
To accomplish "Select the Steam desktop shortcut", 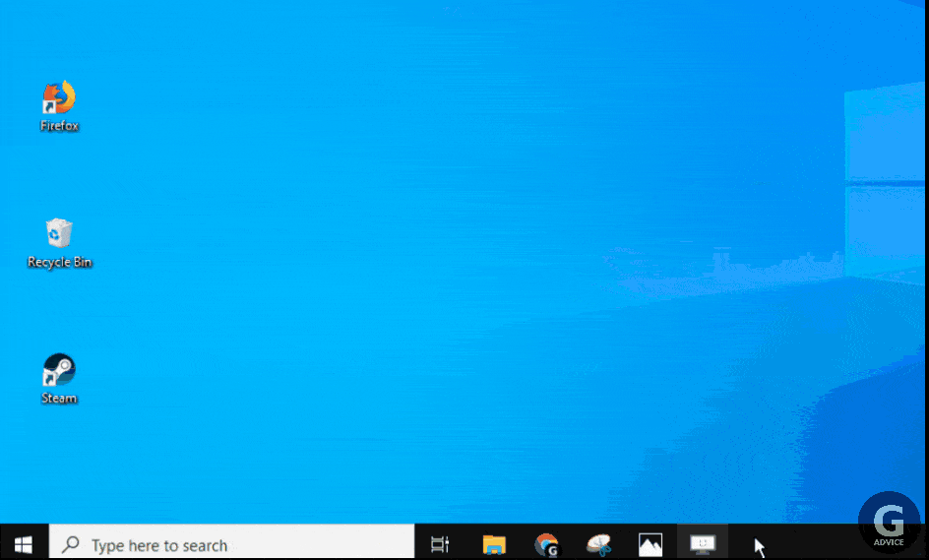I will point(59,379).
